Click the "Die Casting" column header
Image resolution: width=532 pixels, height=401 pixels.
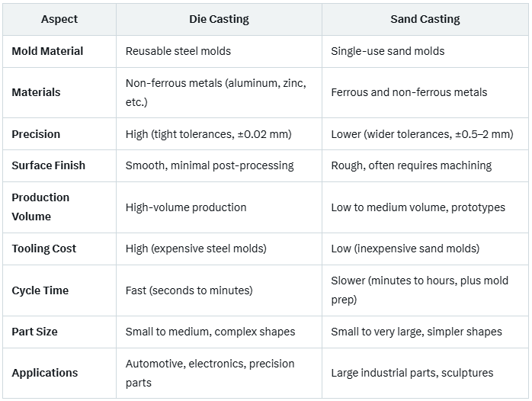219,19
